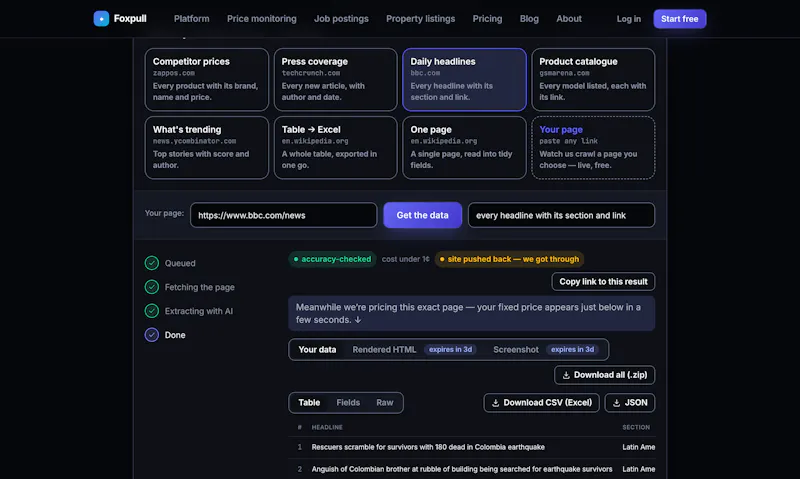Viewport: 800px width, 479px height.
Task: Click the SECTION column header
Action: coord(636,427)
